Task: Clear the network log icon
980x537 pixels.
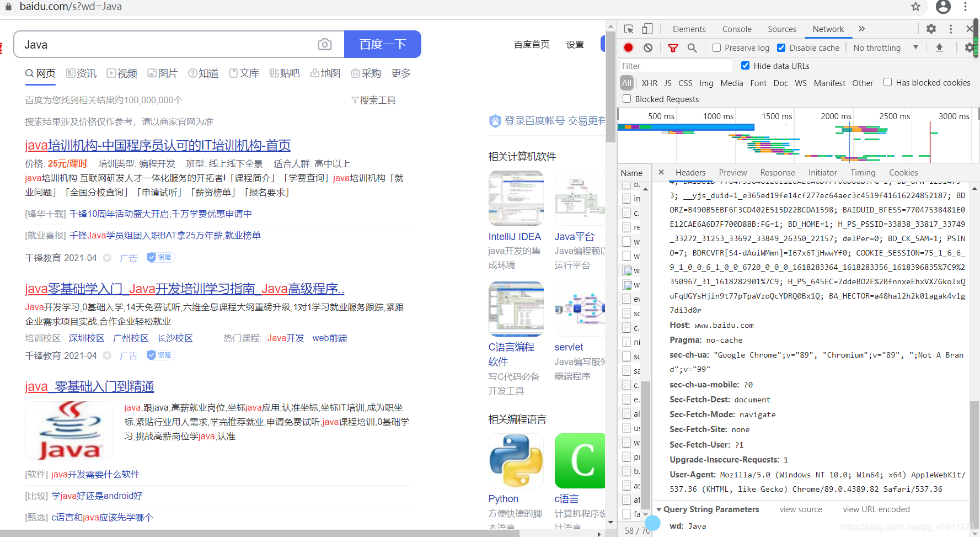Action: click(648, 48)
